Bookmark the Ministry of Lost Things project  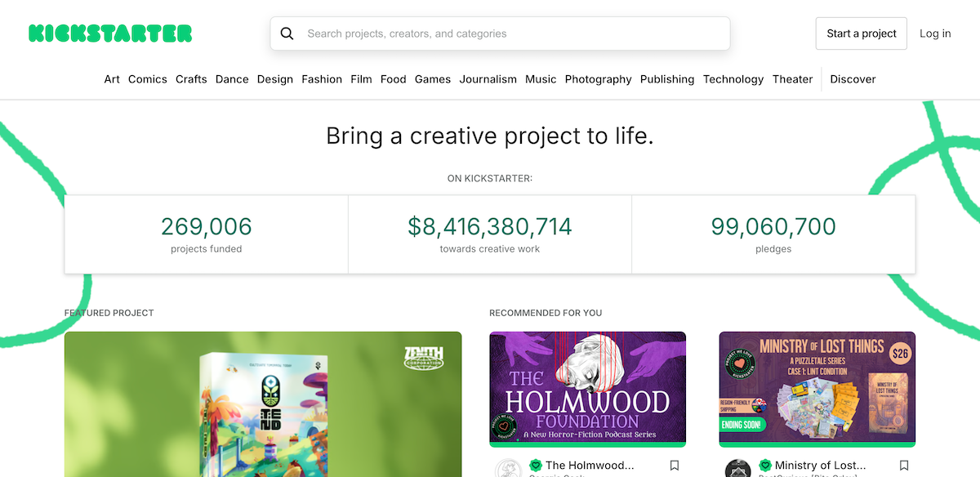[904, 466]
